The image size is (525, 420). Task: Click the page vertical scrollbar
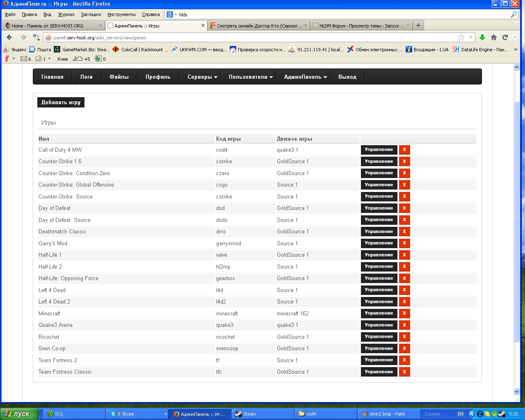(x=517, y=221)
